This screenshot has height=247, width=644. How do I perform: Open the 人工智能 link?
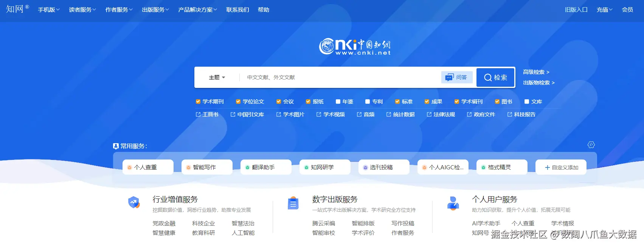243,233
